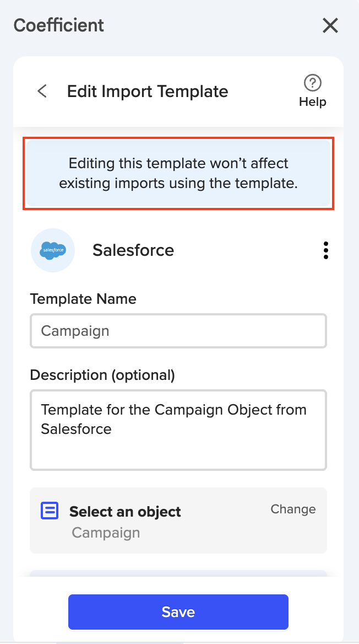Screen dimensions: 359x644
Task: Click into the Description text area
Action: [178, 430]
